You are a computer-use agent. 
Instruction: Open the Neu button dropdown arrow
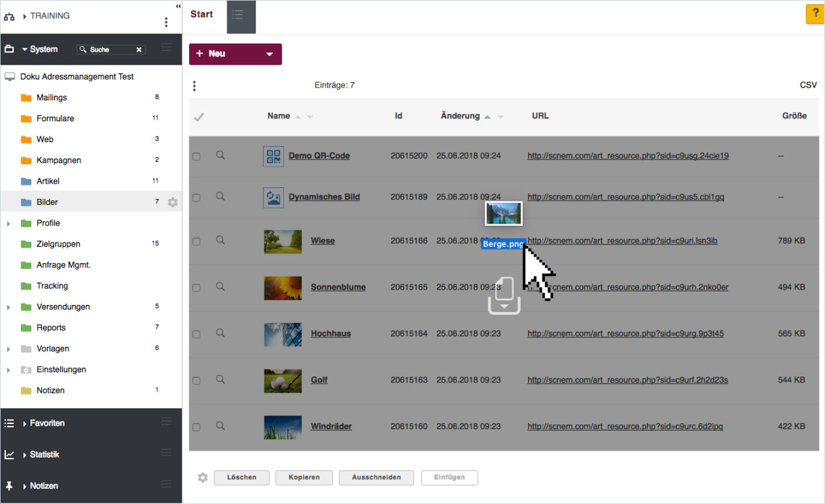pyautogui.click(x=269, y=54)
